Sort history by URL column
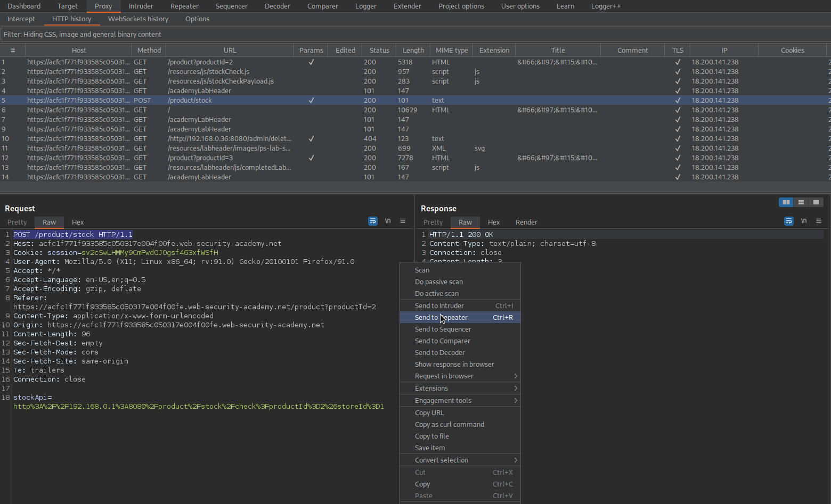 (x=230, y=50)
